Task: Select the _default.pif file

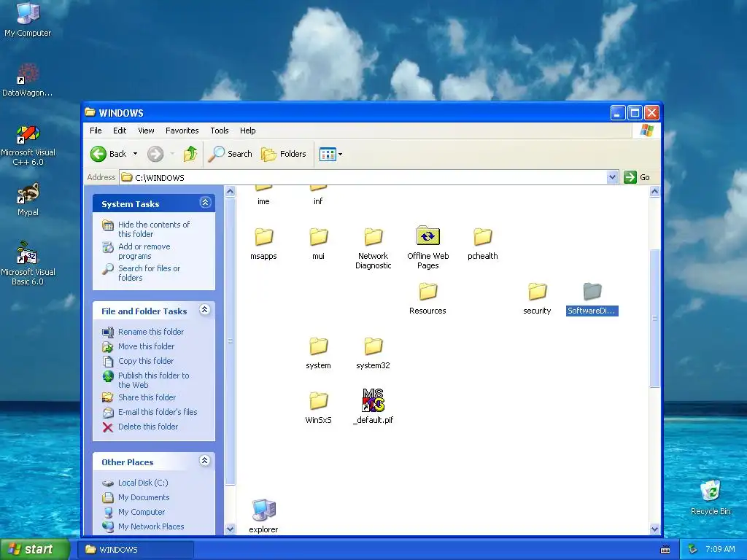Action: pos(373,406)
